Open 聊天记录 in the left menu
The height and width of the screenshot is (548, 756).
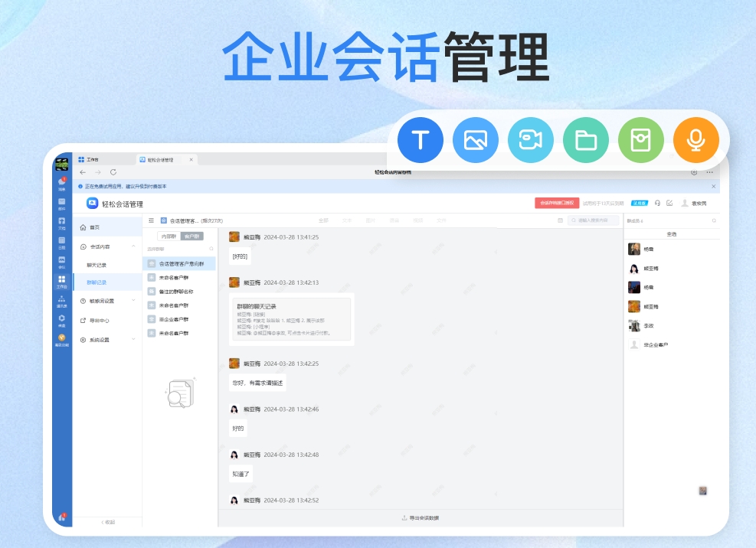[107, 265]
